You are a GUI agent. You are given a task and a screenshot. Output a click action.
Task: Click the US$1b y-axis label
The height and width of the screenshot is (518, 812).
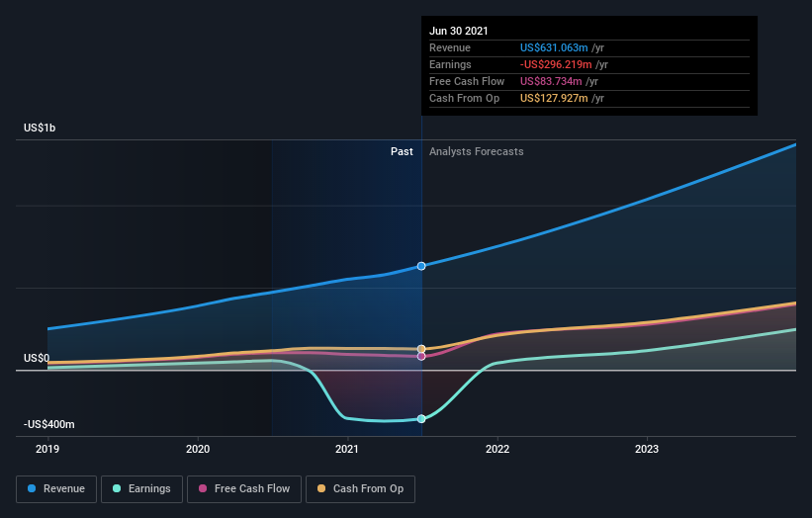coord(40,128)
